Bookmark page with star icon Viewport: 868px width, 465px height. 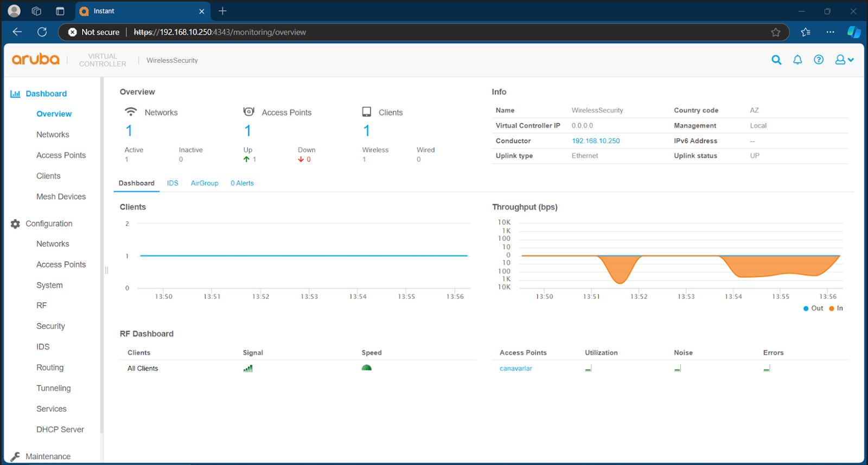tap(776, 32)
